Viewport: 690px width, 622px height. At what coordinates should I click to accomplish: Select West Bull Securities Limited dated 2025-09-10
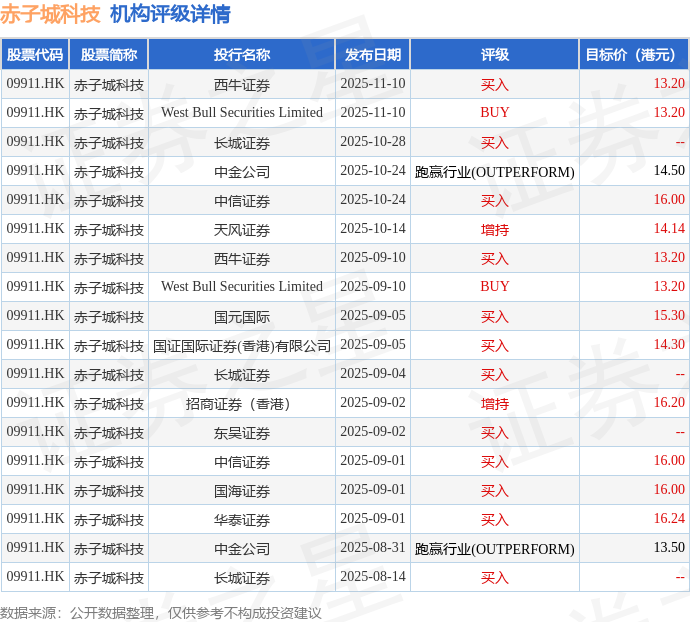242,287
